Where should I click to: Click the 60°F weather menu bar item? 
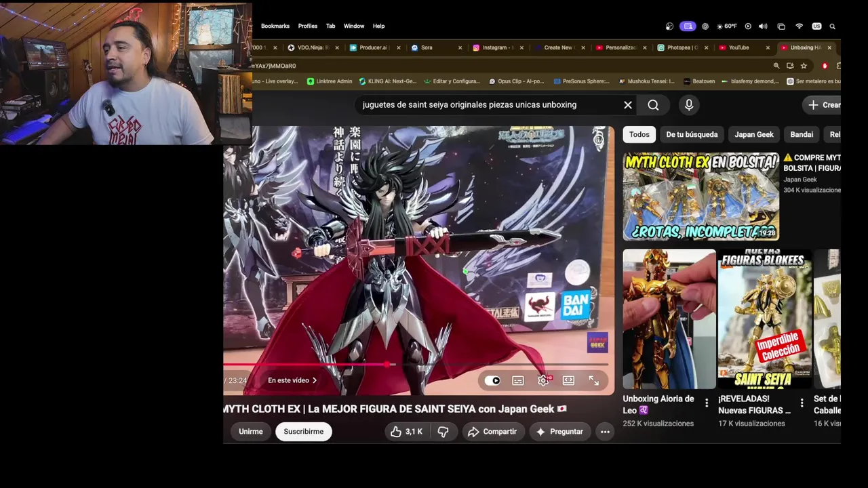(x=727, y=26)
